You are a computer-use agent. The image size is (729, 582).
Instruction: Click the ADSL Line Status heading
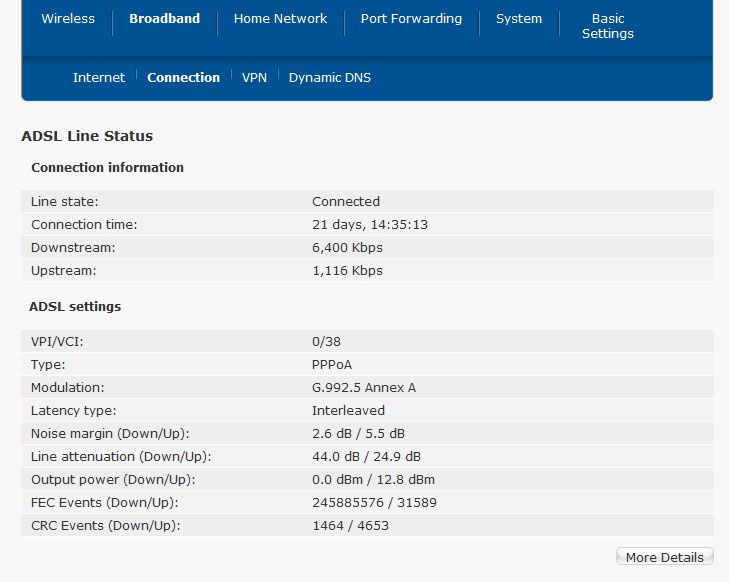tap(87, 136)
